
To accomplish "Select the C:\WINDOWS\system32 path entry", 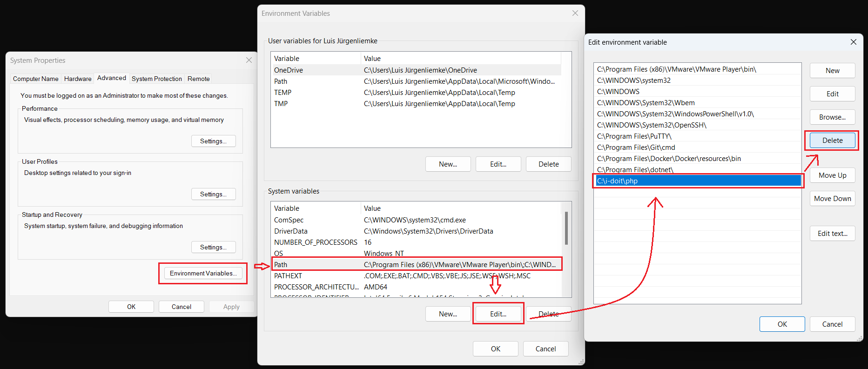I will coord(698,80).
